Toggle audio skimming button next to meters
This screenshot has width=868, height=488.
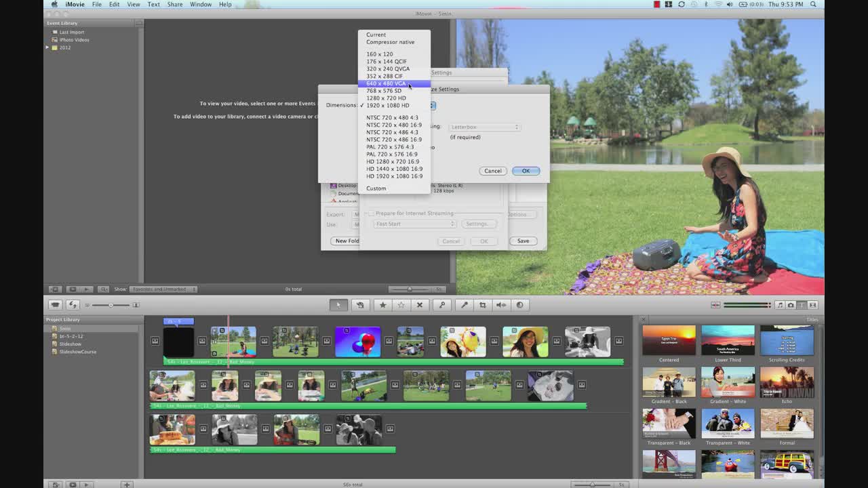pyautogui.click(x=715, y=305)
